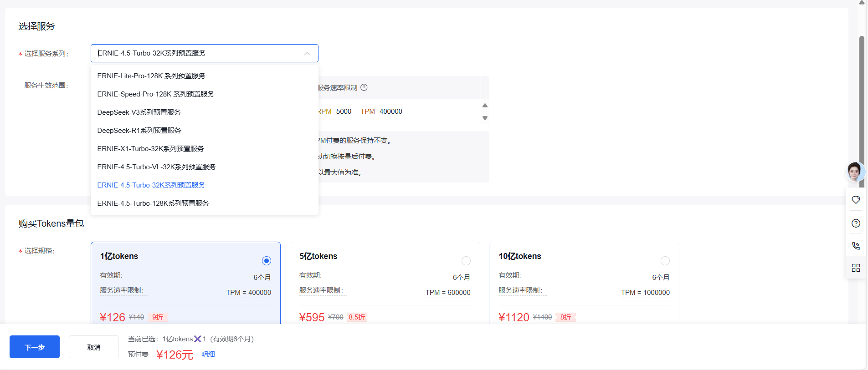
Task: Open the grid apps icon in sidebar
Action: click(x=856, y=268)
